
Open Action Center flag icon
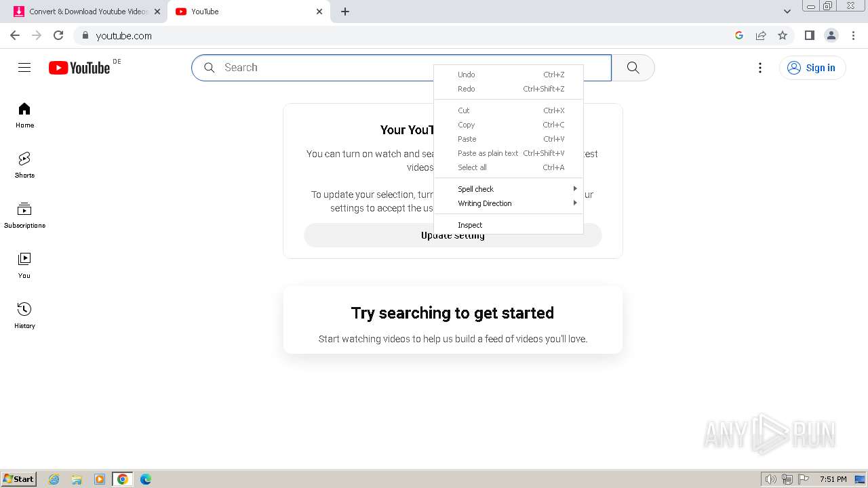pyautogui.click(x=804, y=479)
